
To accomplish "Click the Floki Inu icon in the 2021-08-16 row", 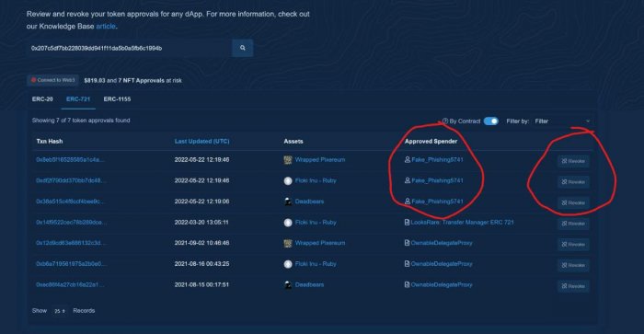I will point(288,264).
